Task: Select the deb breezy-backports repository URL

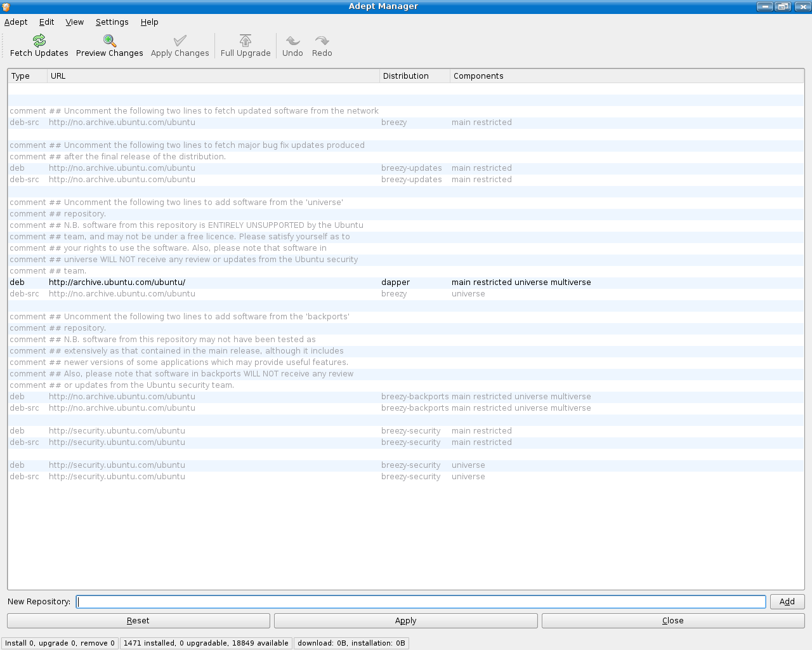Action: coord(122,397)
